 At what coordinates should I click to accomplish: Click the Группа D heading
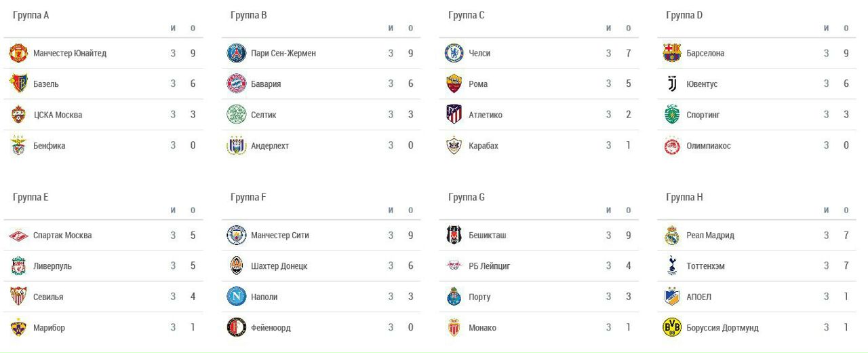(x=684, y=15)
